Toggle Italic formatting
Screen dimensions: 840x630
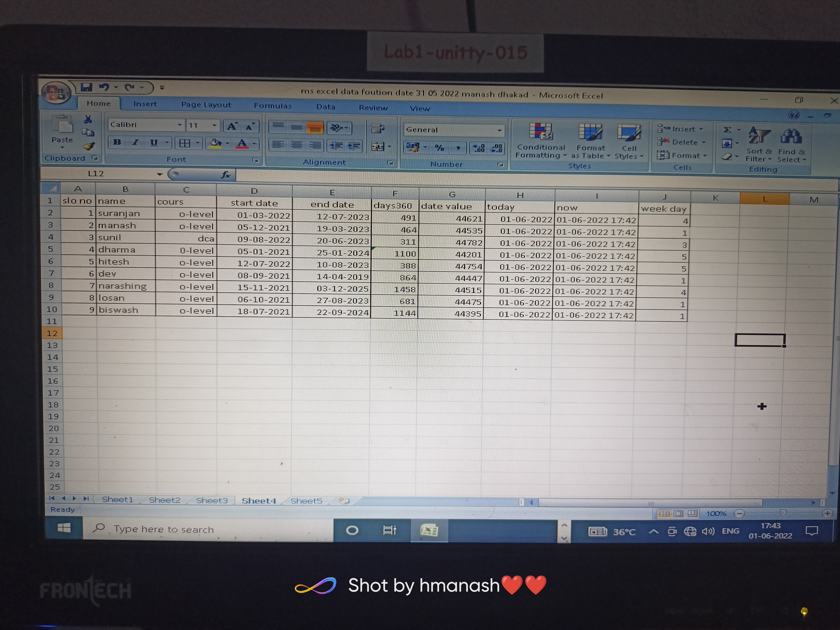(x=135, y=142)
